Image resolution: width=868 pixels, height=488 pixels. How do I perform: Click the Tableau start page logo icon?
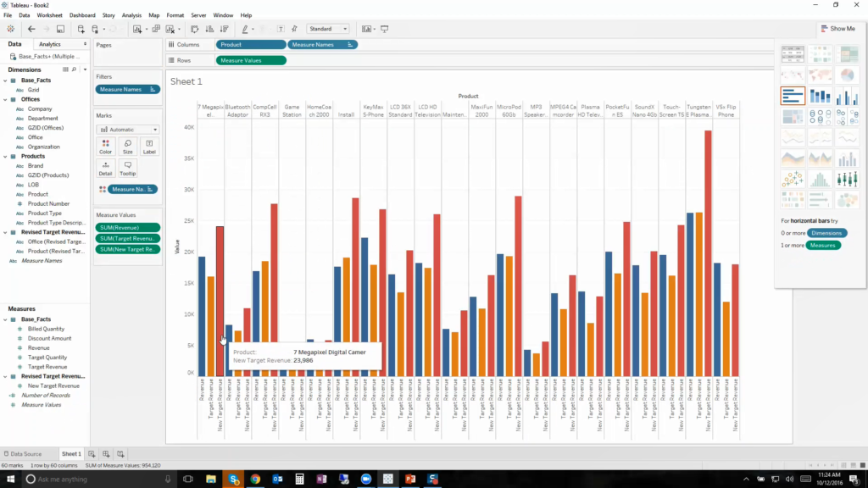(10, 29)
